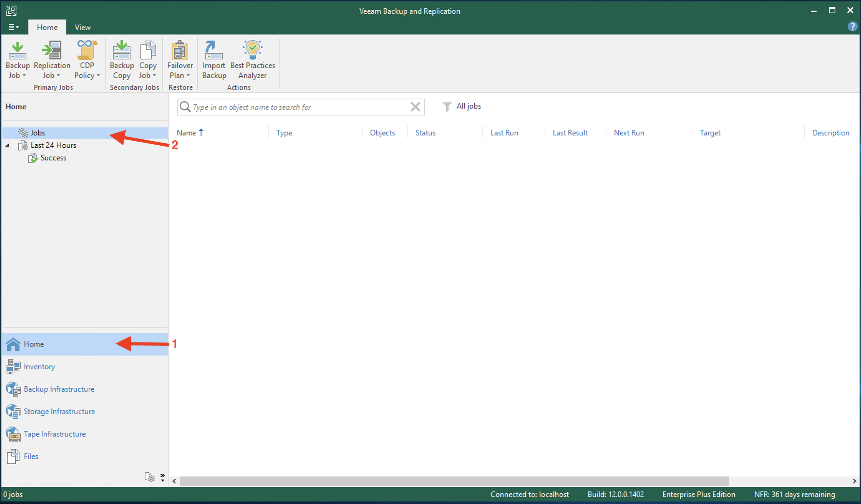Viewport: 861px width, 504px height.
Task: Expand the navigation pane overflow chevron
Action: coord(163,477)
